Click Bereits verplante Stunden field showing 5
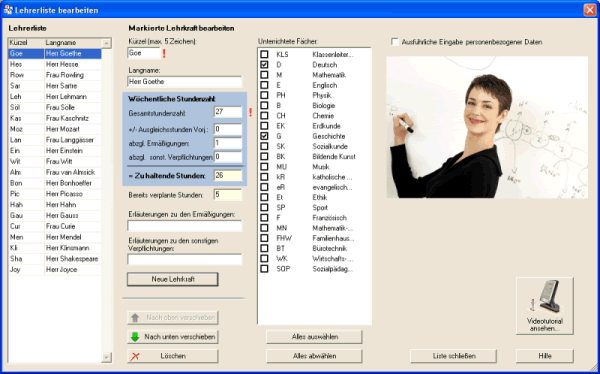Image resolution: width=600 pixels, height=374 pixels. (228, 194)
